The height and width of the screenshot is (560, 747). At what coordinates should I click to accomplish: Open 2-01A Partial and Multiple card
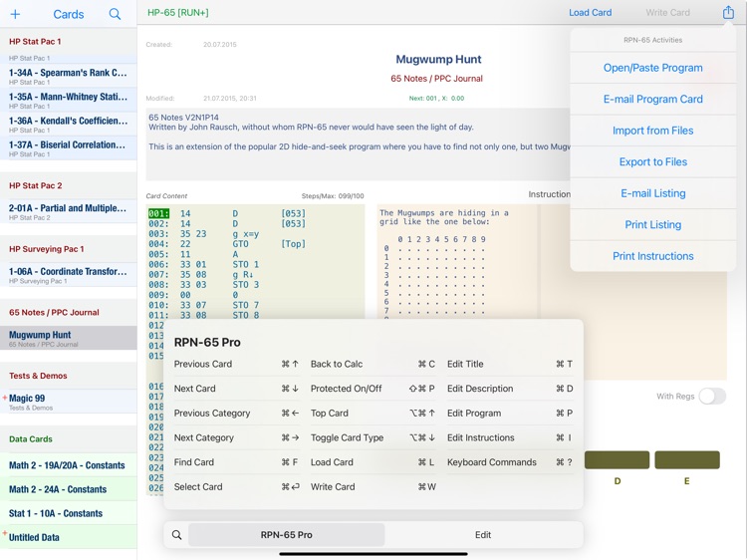[x=68, y=211]
